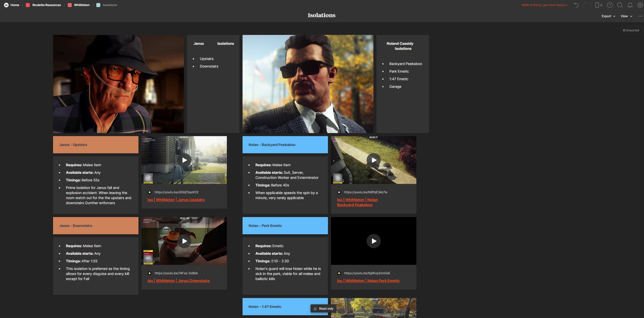Click favicon beside youtu.be/9gWvq3omGsE URL
Image resolution: width=644 pixels, height=318 pixels.
click(339, 273)
